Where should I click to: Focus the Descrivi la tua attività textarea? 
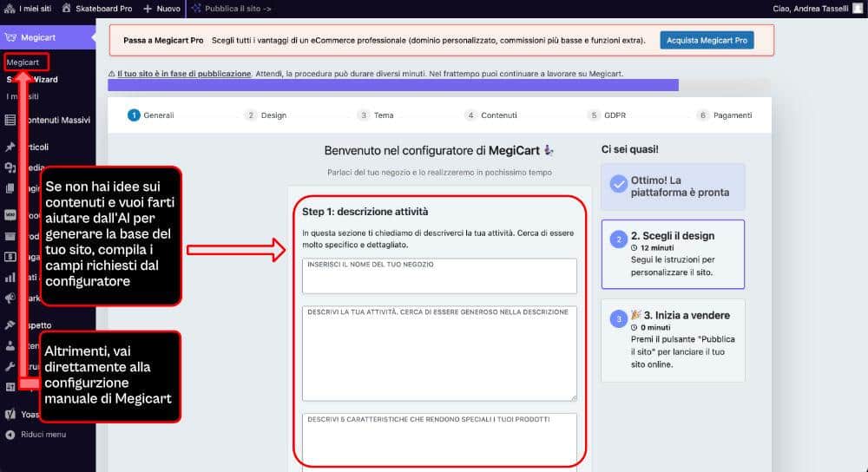pos(439,353)
